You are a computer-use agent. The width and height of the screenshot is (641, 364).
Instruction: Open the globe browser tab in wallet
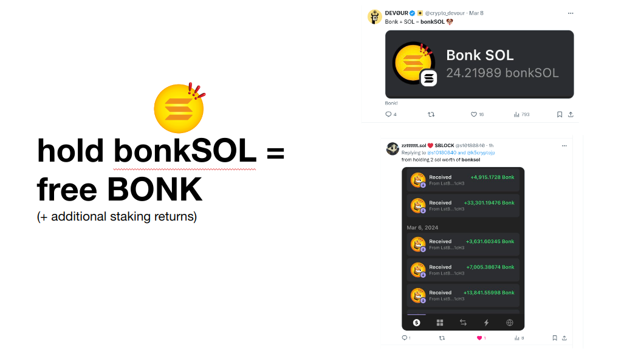(509, 323)
